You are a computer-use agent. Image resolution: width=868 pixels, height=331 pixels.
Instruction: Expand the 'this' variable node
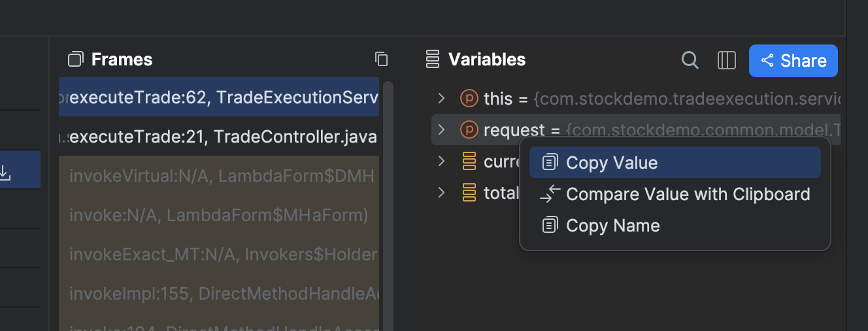(x=442, y=99)
